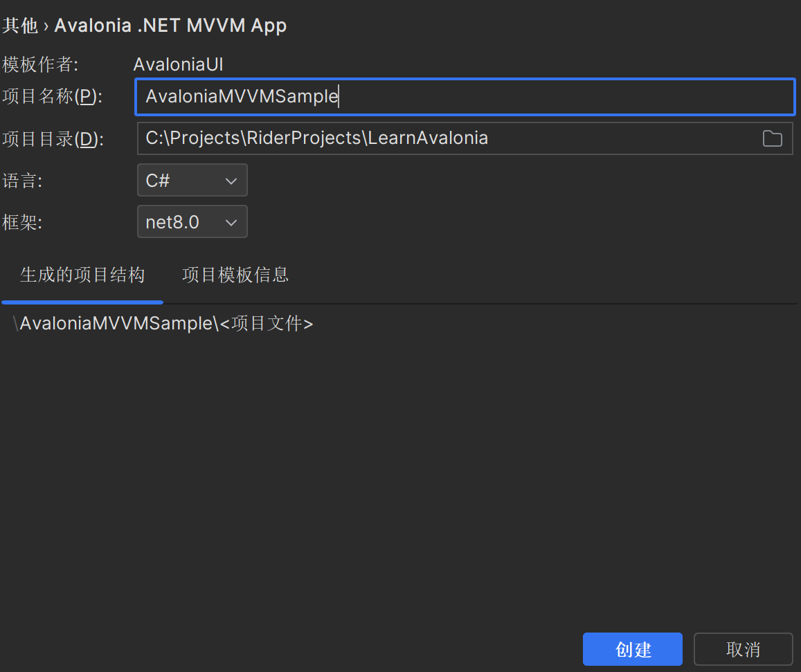The width and height of the screenshot is (801, 672).
Task: Click the 模板作者 label
Action: [x=40, y=65]
